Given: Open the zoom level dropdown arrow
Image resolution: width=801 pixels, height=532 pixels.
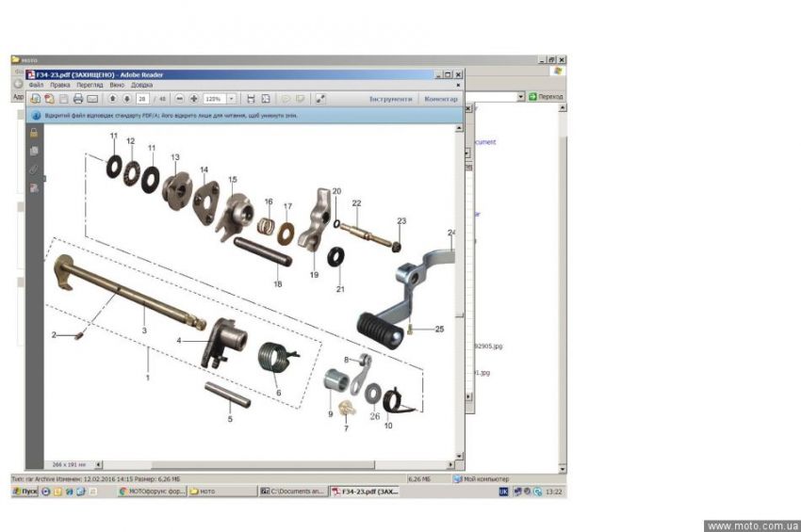Looking at the screenshot, I should tap(232, 99).
